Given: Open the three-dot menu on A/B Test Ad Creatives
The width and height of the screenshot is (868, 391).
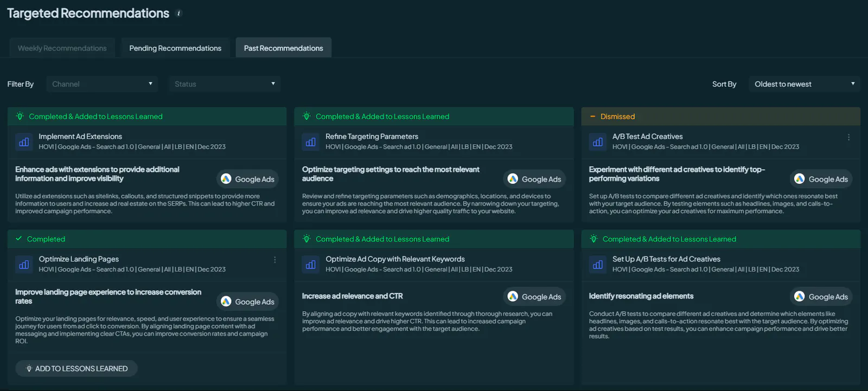Looking at the screenshot, I should [848, 137].
